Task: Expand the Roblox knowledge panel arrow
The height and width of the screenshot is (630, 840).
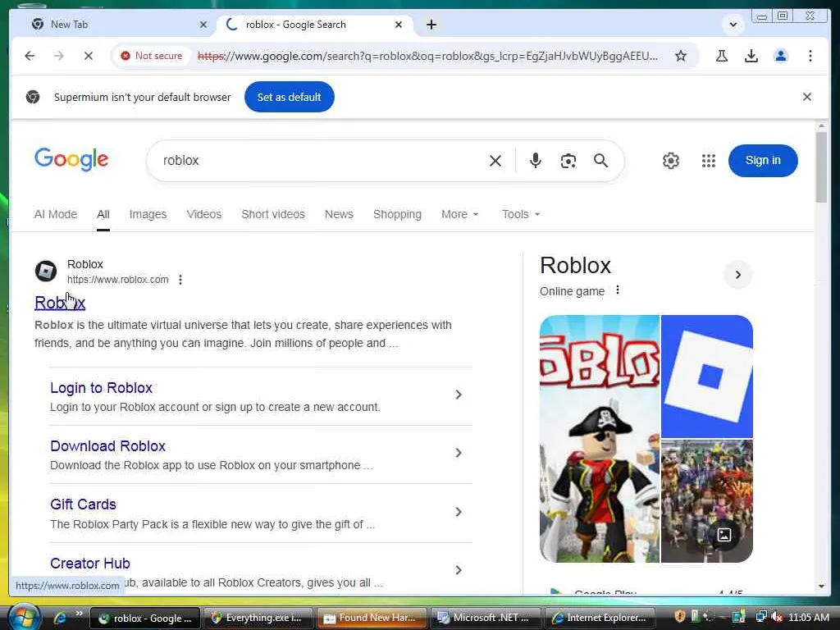Action: [x=737, y=275]
